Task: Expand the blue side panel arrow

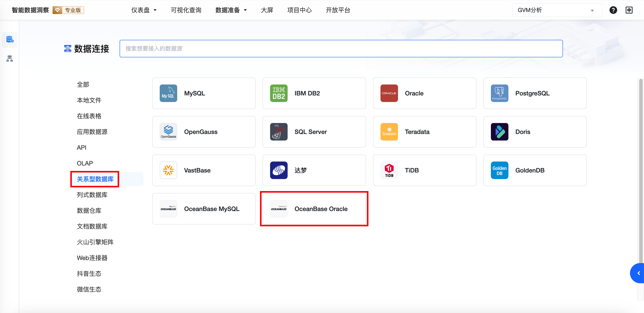Action: coord(638,273)
